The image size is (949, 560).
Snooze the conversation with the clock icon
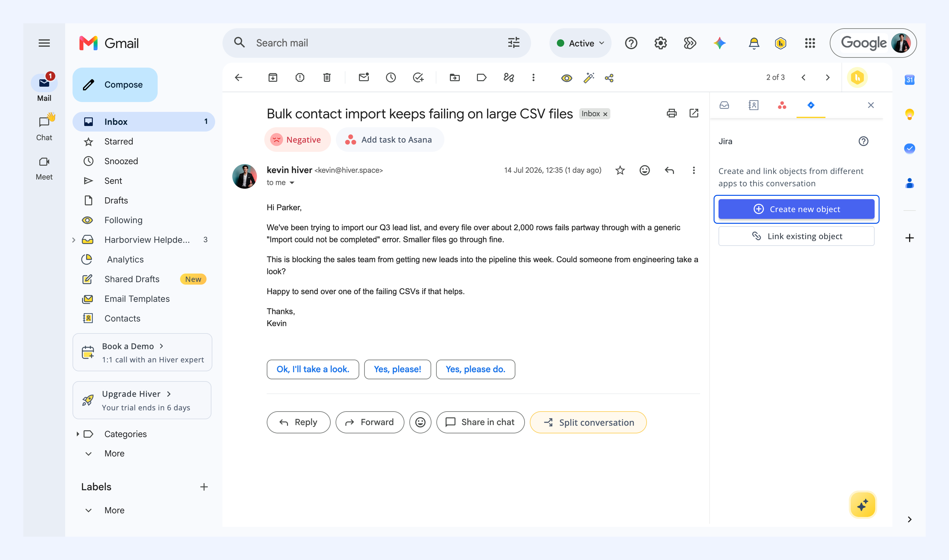point(391,78)
